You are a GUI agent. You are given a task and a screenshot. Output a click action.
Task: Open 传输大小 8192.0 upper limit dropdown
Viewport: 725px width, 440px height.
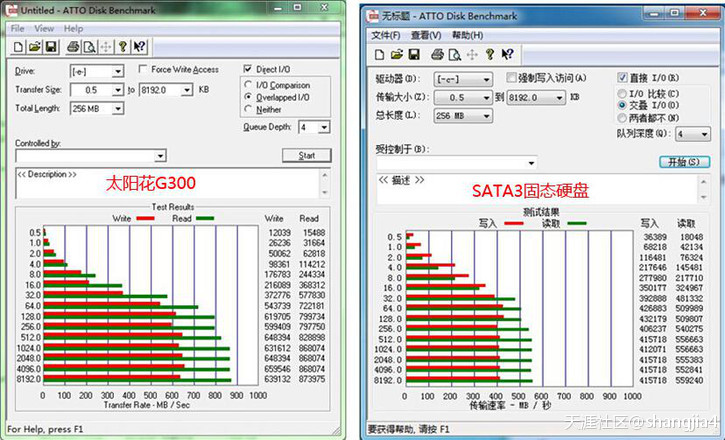(x=536, y=98)
